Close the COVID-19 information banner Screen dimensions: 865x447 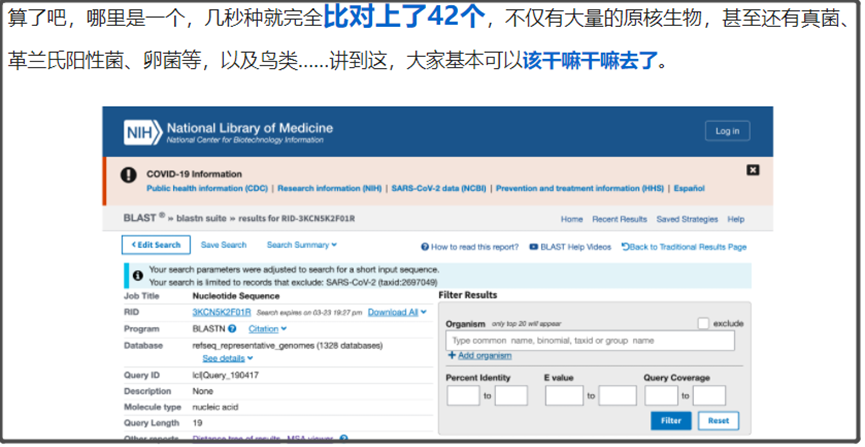point(752,170)
